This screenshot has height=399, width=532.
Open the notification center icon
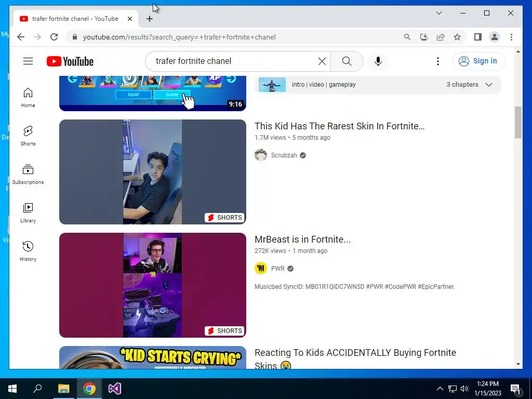click(x=515, y=389)
